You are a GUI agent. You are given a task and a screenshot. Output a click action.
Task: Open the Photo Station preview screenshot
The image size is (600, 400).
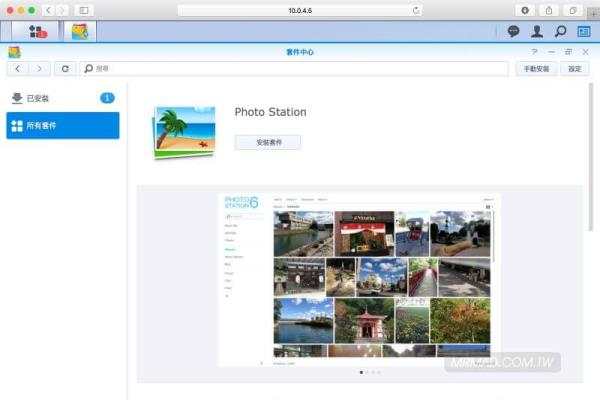[359, 280]
